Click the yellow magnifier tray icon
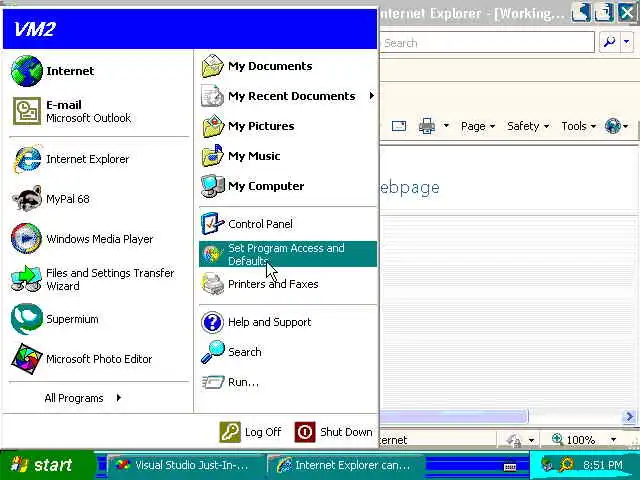This screenshot has height=480, width=640. pyautogui.click(x=567, y=464)
